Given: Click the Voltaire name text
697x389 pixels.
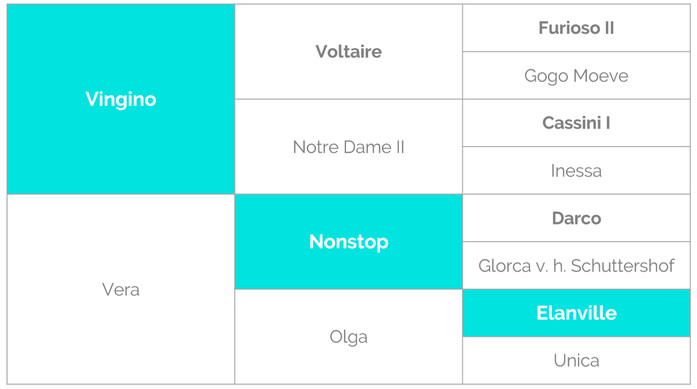Looking at the screenshot, I should click(348, 52).
